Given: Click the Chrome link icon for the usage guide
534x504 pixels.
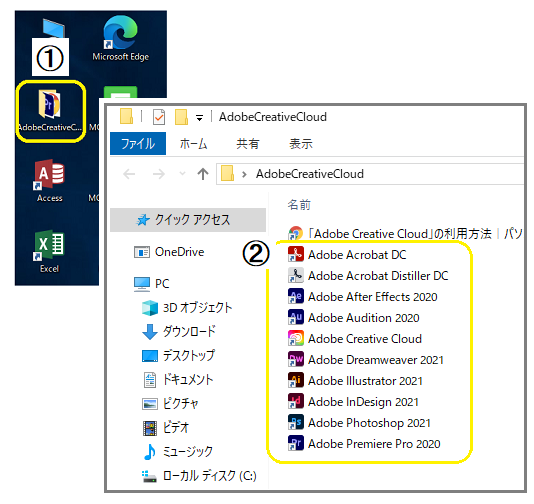Looking at the screenshot, I should coord(296,234).
